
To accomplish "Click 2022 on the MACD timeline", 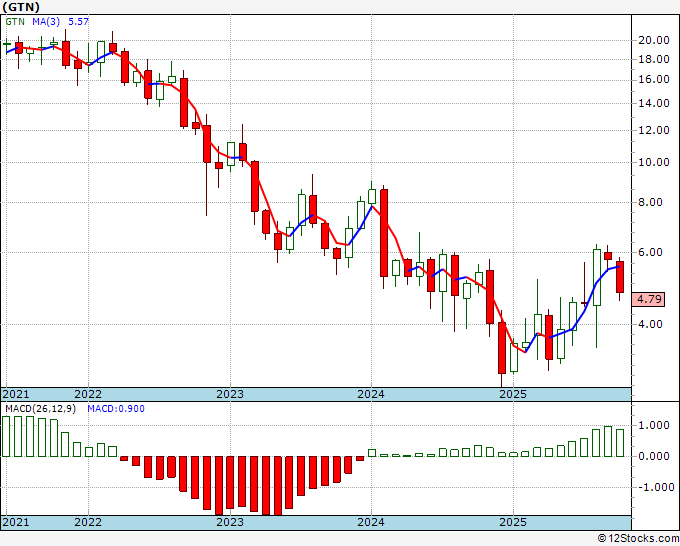I will [88, 522].
